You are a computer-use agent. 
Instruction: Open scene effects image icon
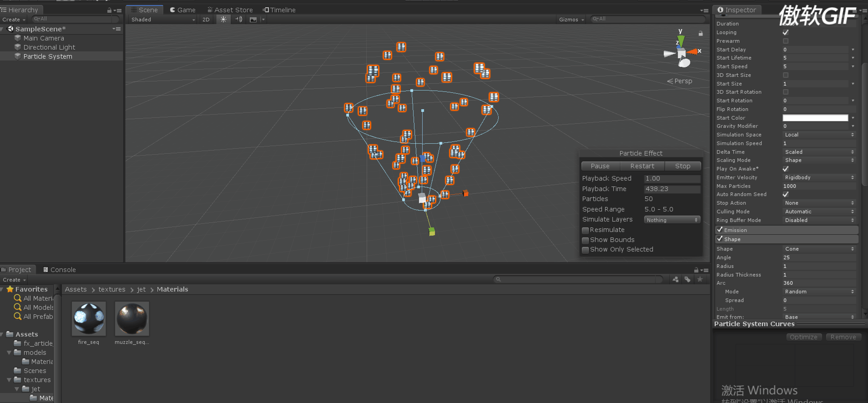click(x=253, y=20)
